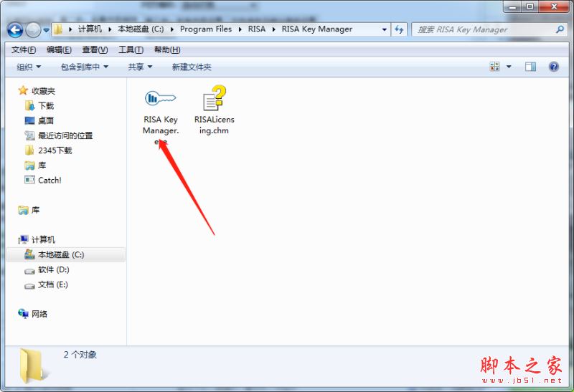The width and height of the screenshot is (574, 392).
Task: Click Program Files in the address bar
Action: click(x=206, y=29)
